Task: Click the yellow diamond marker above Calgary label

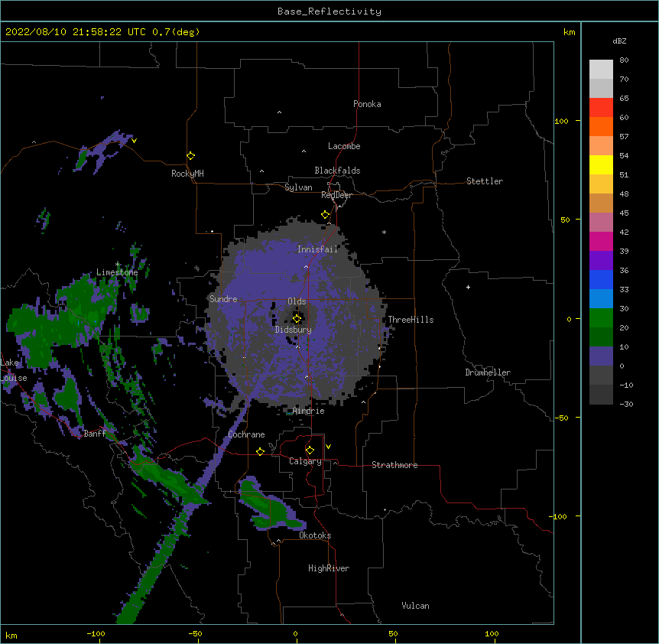Action: 310,450
